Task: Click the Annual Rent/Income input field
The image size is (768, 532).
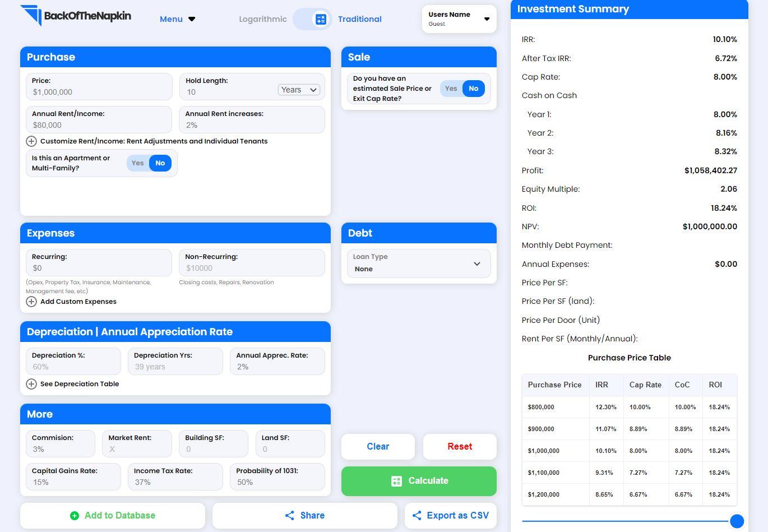Action: [x=99, y=125]
